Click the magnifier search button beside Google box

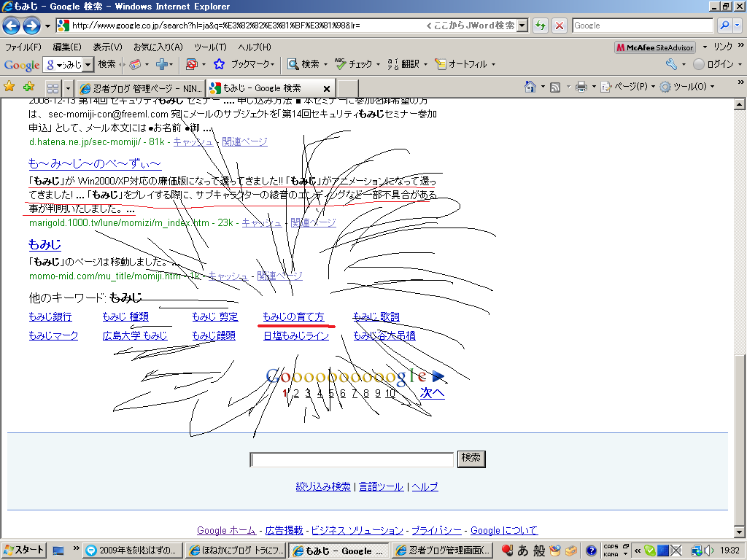pyautogui.click(x=724, y=26)
